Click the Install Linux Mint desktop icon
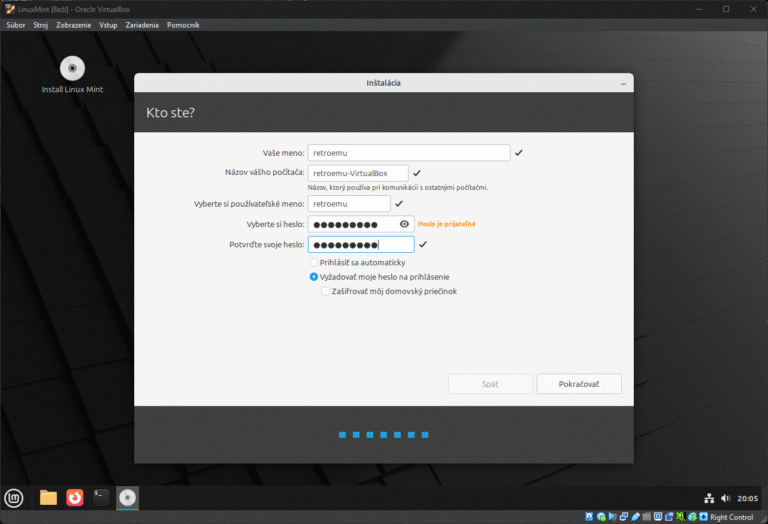The width and height of the screenshot is (768, 524). pyautogui.click(x=72, y=75)
